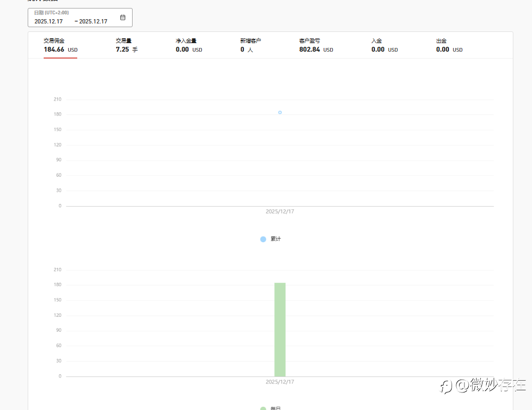Switch to the 客户盈亏 802.84 USD tab
Viewport: 532px width, 410px height.
coord(316,45)
